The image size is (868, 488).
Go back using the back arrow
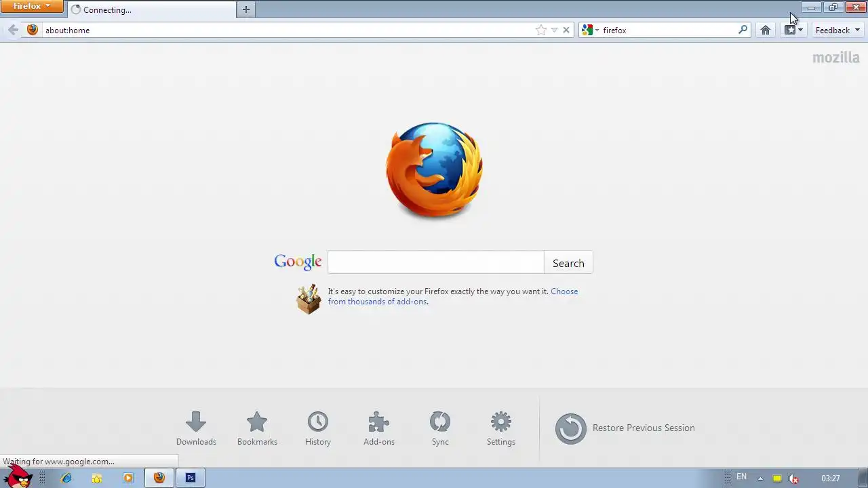[13, 30]
